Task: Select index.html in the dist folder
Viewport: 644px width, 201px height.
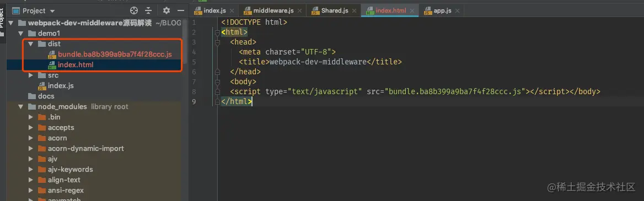Action: 76,65
